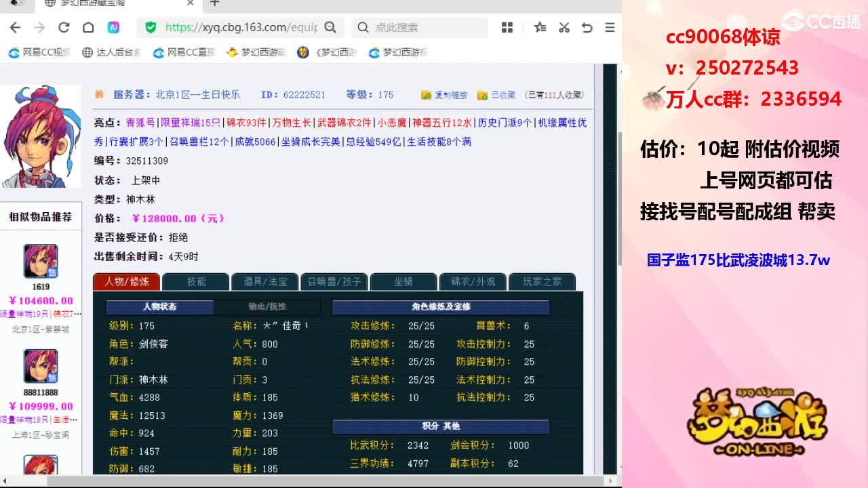Open the similar item avatar for 1619
The height and width of the screenshot is (488, 868).
coord(41,261)
